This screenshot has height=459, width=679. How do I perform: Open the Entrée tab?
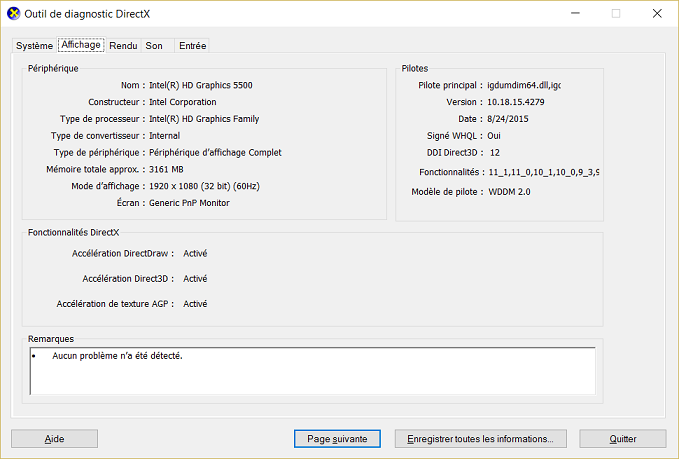pyautogui.click(x=192, y=46)
